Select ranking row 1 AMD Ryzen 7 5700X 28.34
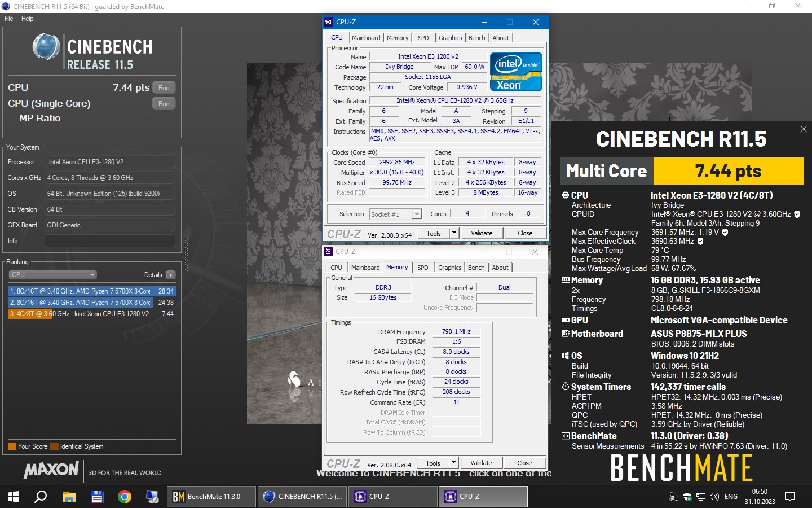This screenshot has height=508, width=812. point(92,291)
